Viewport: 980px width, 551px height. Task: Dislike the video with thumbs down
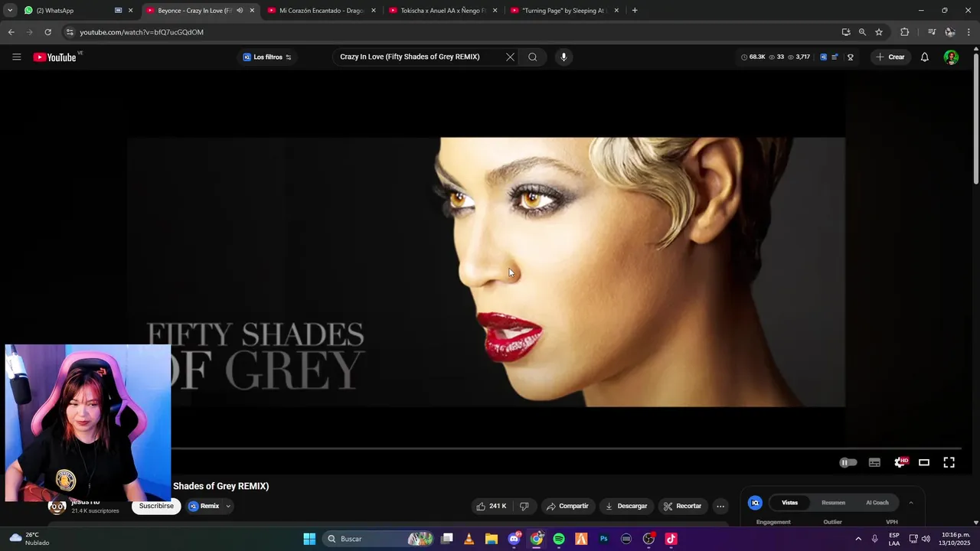click(x=524, y=506)
